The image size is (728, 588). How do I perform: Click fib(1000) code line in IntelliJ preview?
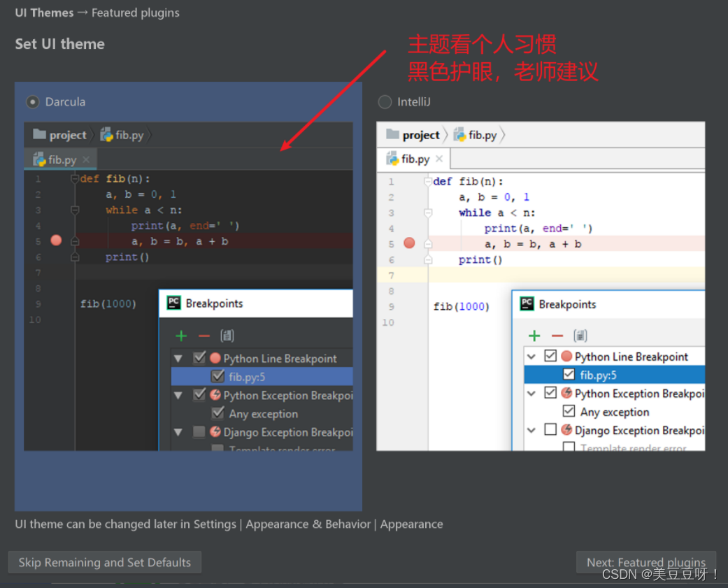point(462,306)
